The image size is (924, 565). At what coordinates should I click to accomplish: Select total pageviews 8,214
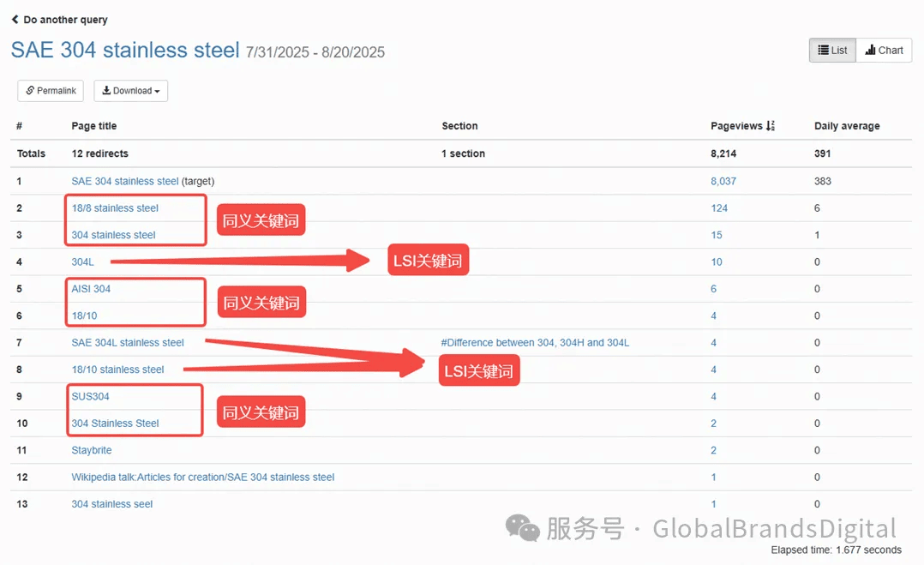pos(723,153)
